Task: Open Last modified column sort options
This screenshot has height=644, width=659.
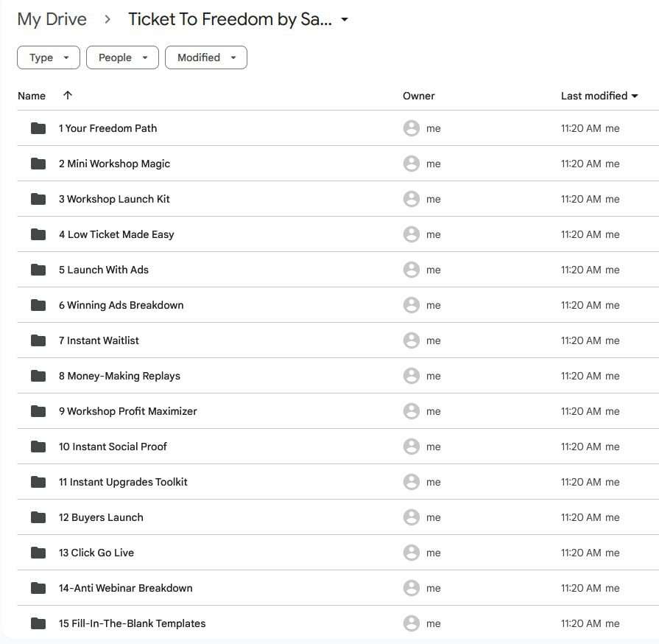Action: (599, 96)
